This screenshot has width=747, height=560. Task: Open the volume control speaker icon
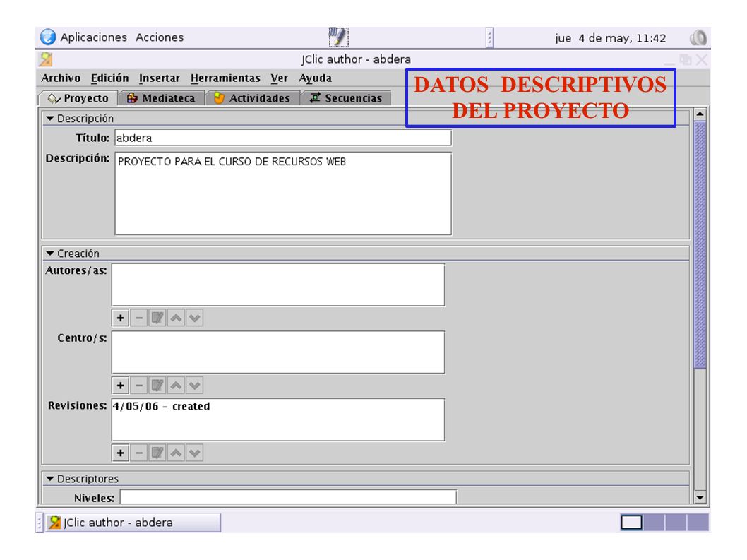point(698,37)
